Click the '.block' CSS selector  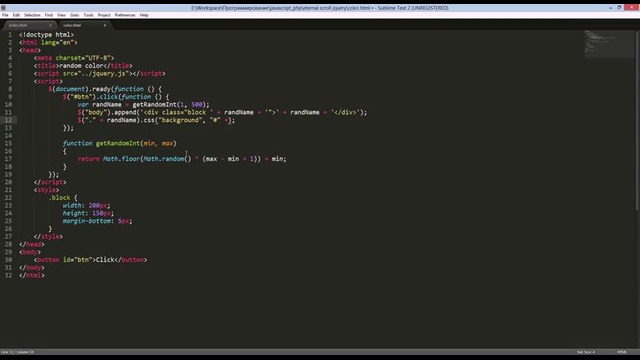pos(59,198)
